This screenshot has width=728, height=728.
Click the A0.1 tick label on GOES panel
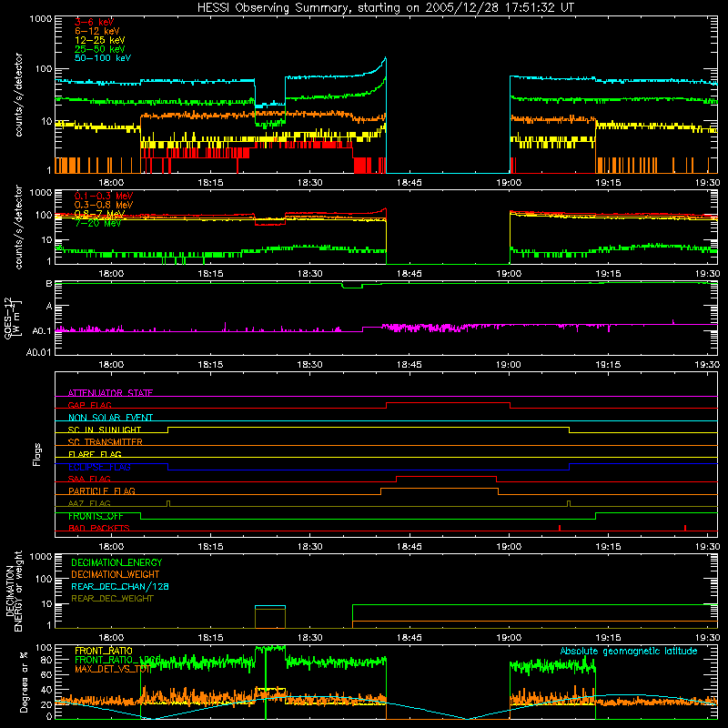(42, 331)
